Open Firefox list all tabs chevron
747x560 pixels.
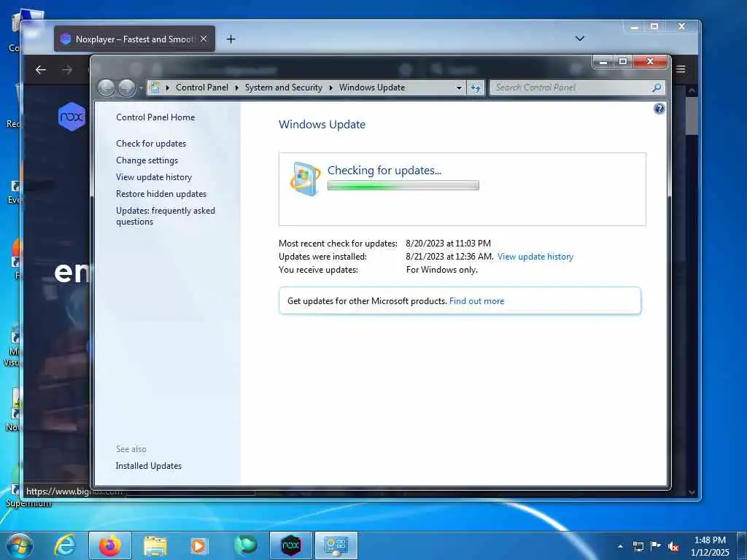580,39
